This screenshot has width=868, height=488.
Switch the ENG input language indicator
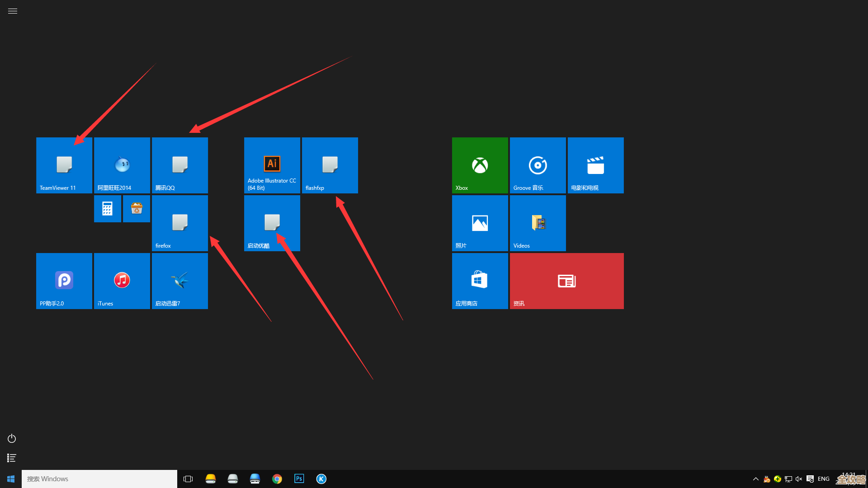click(823, 479)
